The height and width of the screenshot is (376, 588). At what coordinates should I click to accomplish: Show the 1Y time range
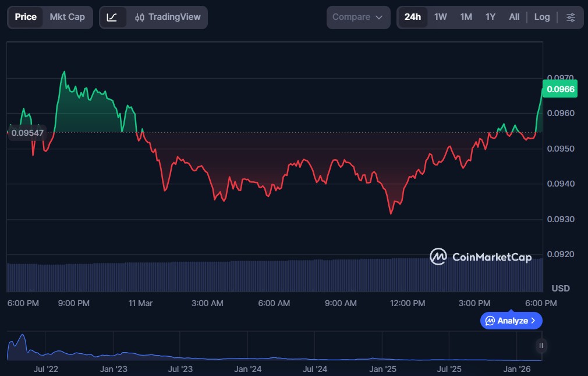[x=490, y=17]
